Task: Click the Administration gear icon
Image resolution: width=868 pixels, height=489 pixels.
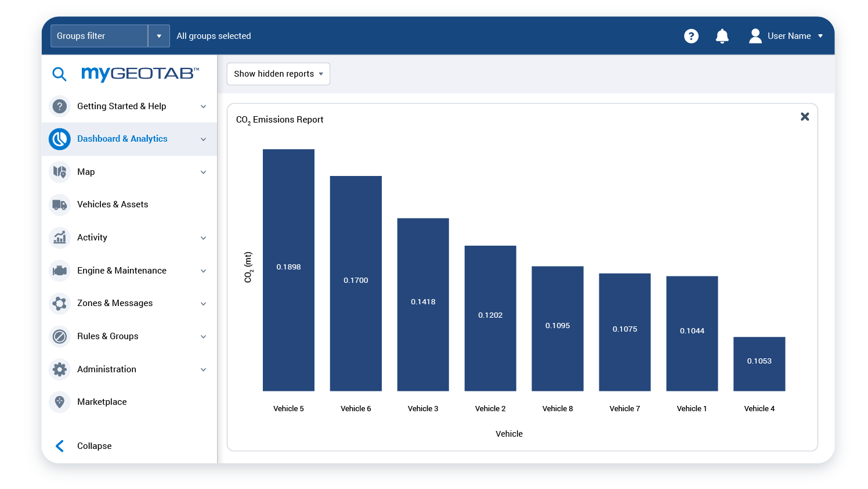Action: click(x=60, y=369)
